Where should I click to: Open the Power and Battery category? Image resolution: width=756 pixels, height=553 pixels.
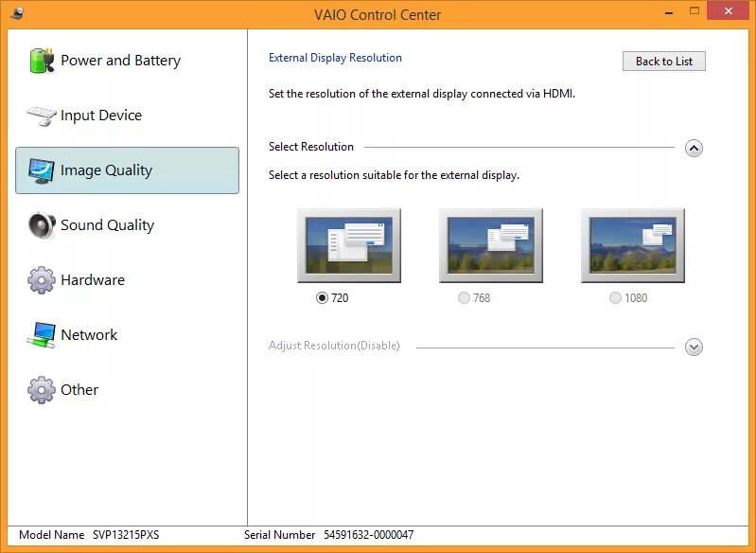[x=128, y=61]
